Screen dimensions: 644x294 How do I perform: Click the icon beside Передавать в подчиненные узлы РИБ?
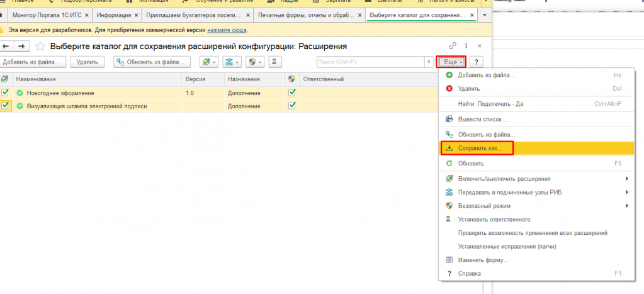449,192
